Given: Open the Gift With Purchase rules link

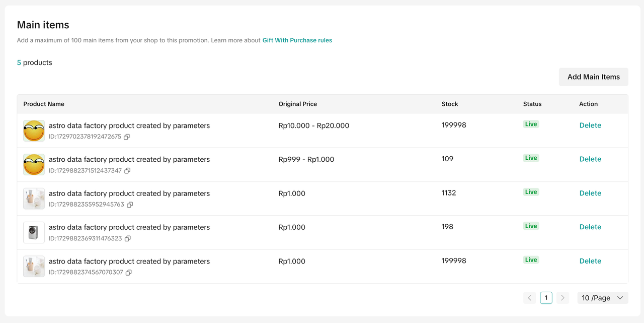Looking at the screenshot, I should 297,40.
